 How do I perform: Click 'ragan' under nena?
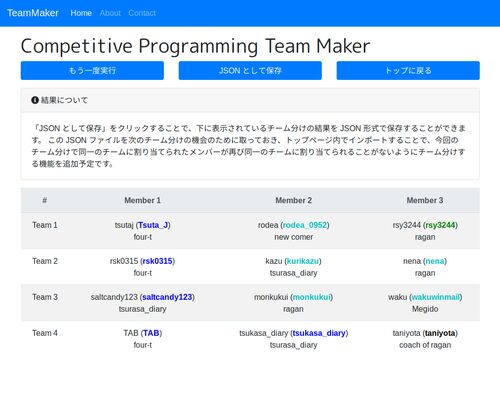pyautogui.click(x=425, y=273)
